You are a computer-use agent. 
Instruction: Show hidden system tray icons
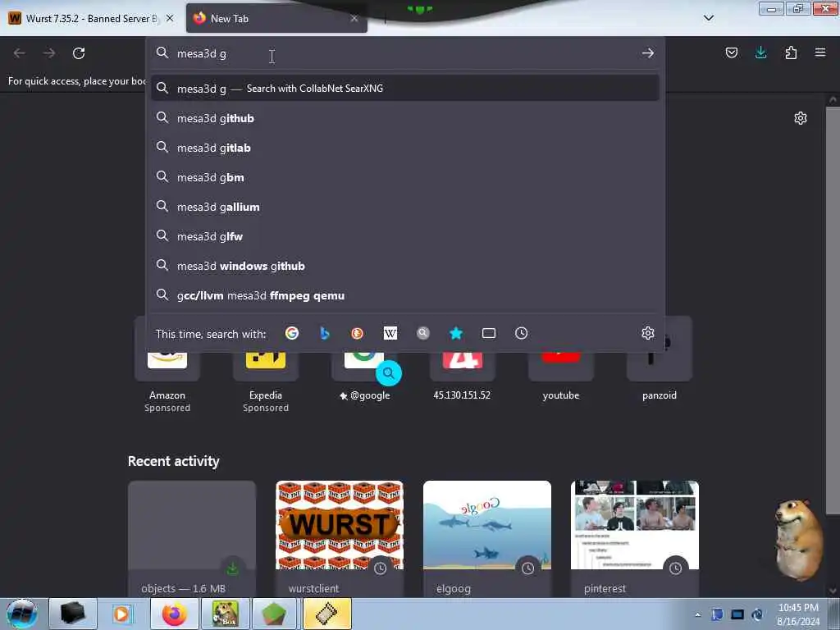[697, 614]
